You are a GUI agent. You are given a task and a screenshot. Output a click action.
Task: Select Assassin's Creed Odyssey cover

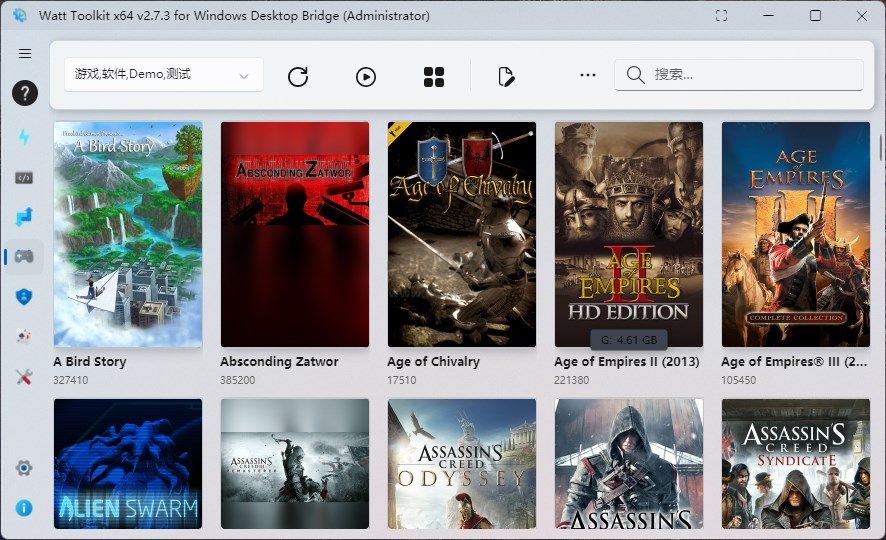click(x=462, y=464)
